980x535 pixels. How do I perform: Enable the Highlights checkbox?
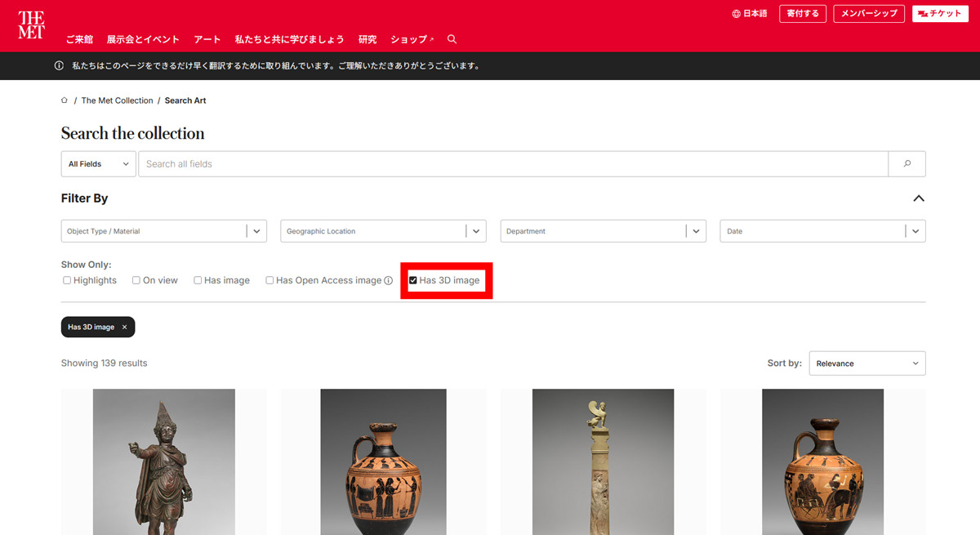pyautogui.click(x=67, y=281)
